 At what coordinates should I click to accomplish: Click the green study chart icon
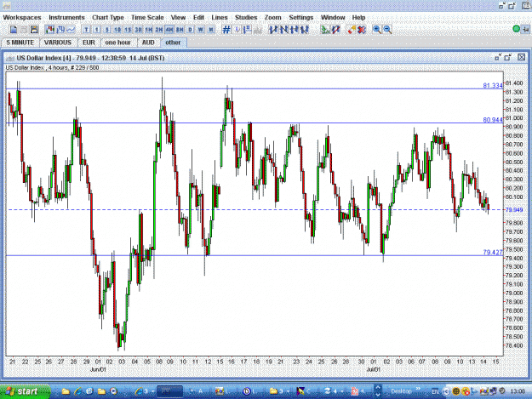pos(325,30)
